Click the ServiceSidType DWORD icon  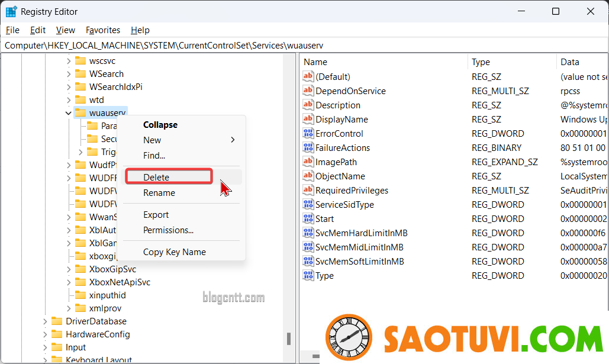308,204
